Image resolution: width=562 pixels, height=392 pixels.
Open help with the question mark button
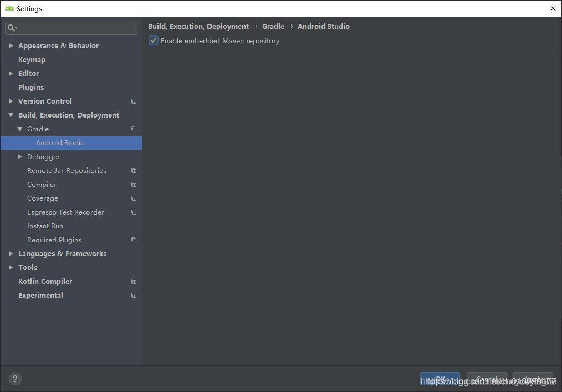15,379
